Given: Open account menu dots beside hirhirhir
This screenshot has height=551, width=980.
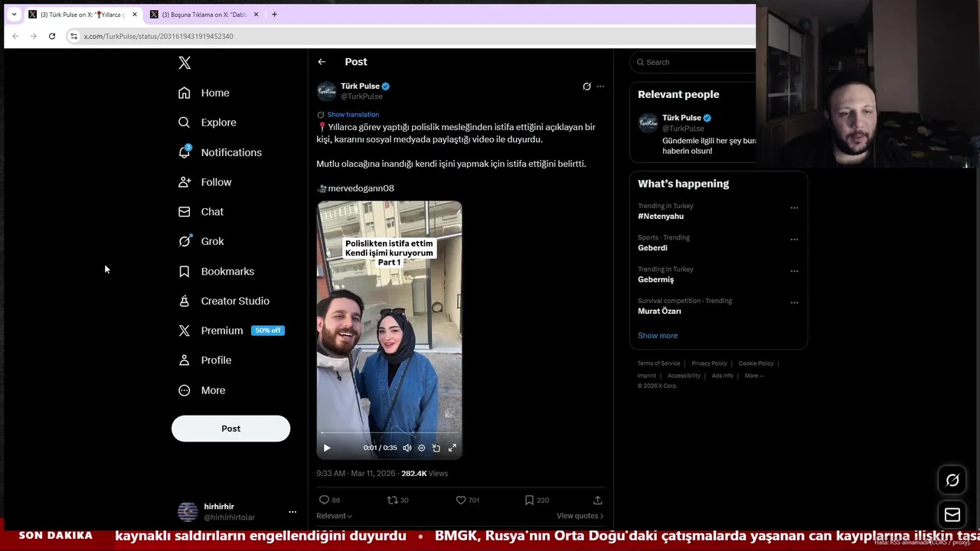Looking at the screenshot, I should point(292,512).
